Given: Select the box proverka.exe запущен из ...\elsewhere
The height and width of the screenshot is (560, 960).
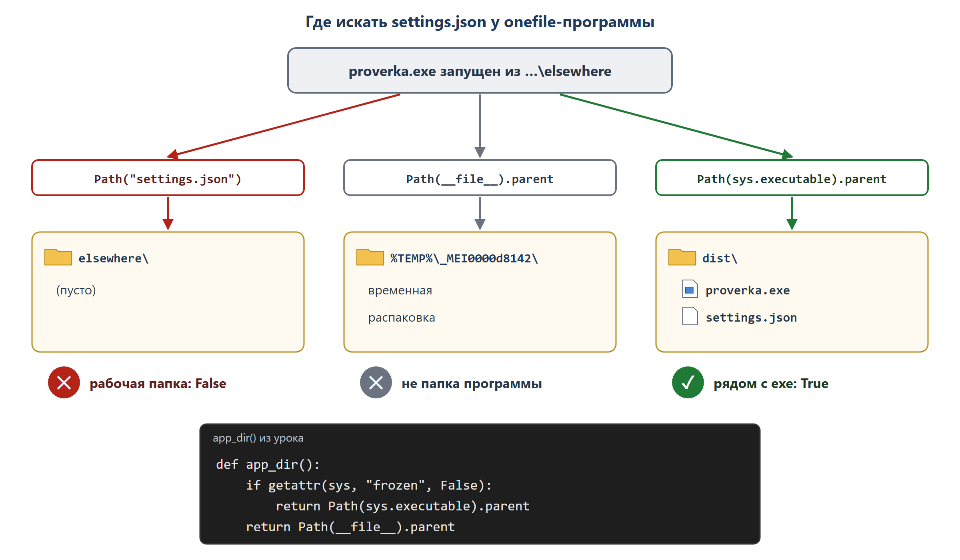Looking at the screenshot, I should point(480,71).
